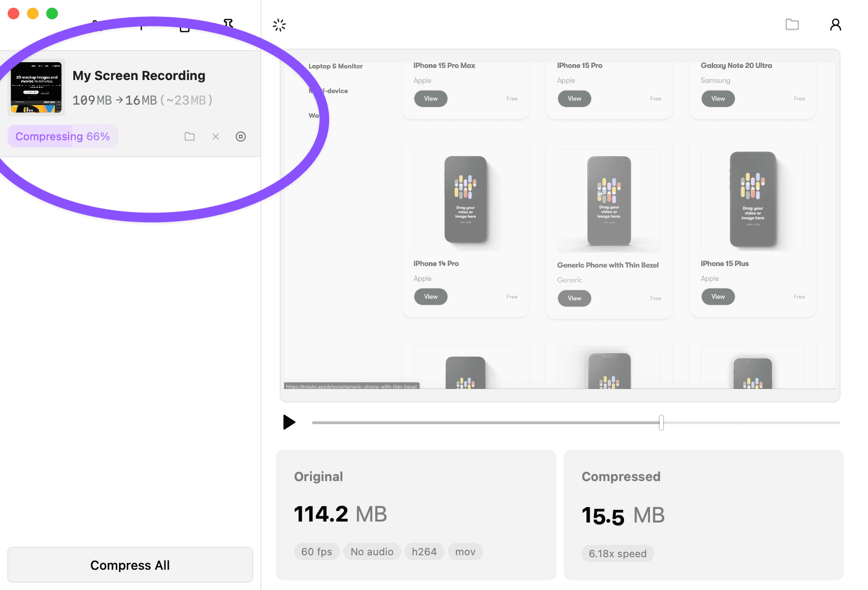Image resolution: width=868 pixels, height=590 pixels.
Task: Click the mov format tag
Action: pyautogui.click(x=465, y=551)
